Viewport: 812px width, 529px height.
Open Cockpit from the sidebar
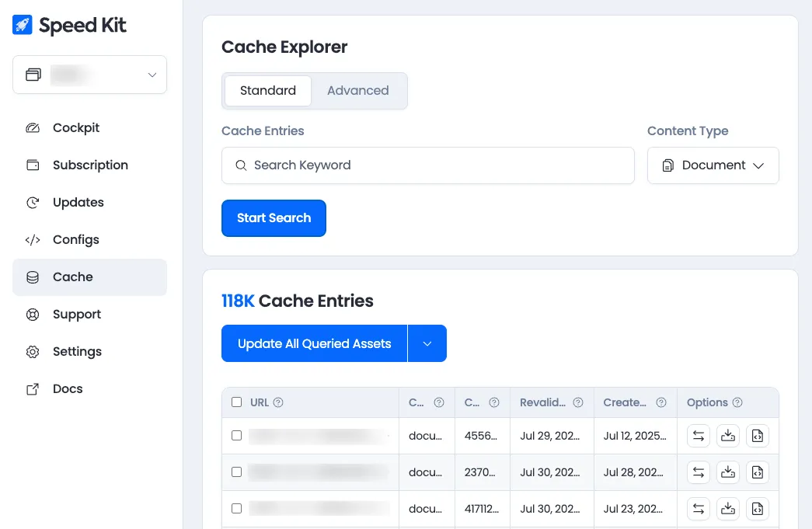click(89, 128)
